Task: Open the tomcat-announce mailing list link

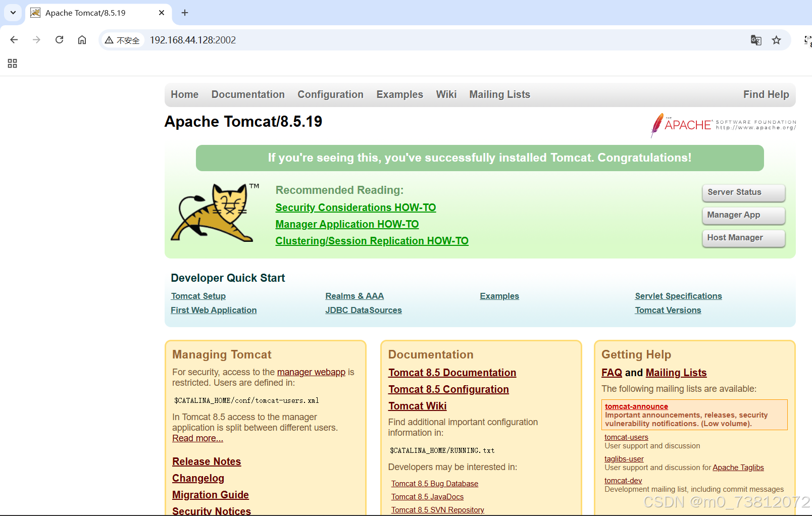Action: click(636, 406)
